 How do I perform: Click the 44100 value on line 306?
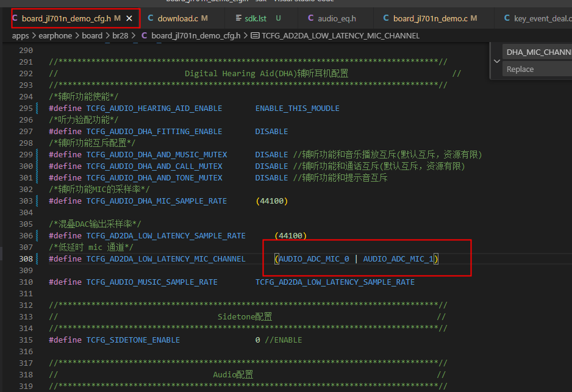coord(290,235)
